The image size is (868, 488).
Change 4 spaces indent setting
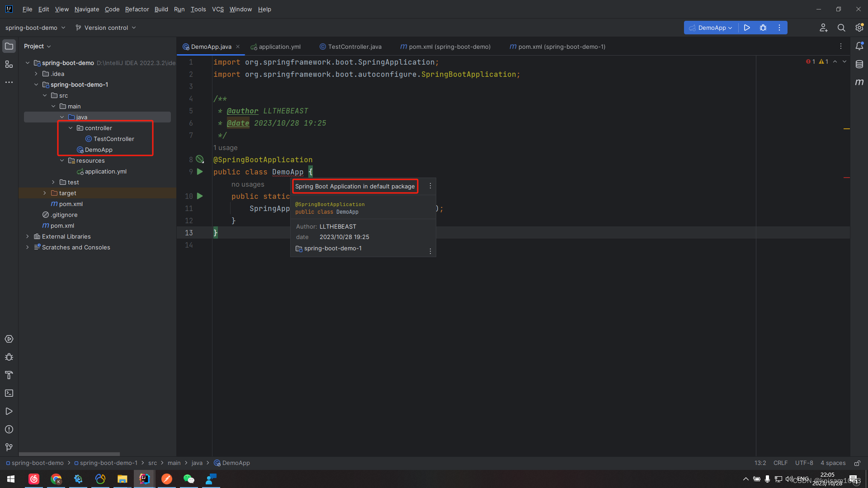[x=833, y=463]
